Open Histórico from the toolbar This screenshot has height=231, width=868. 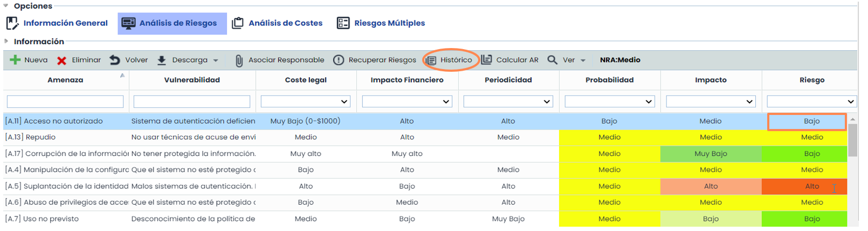click(451, 60)
